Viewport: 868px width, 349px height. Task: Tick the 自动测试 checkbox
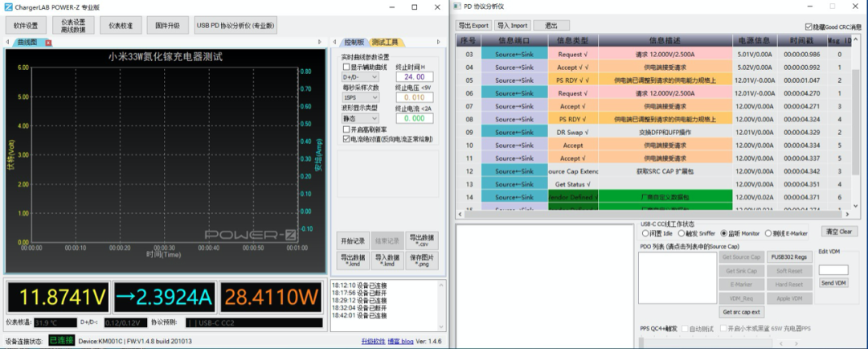685,329
